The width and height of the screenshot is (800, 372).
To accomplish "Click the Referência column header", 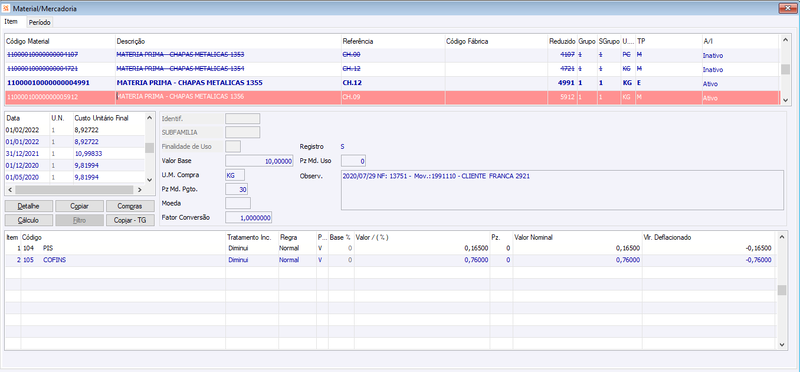I will coord(393,41).
